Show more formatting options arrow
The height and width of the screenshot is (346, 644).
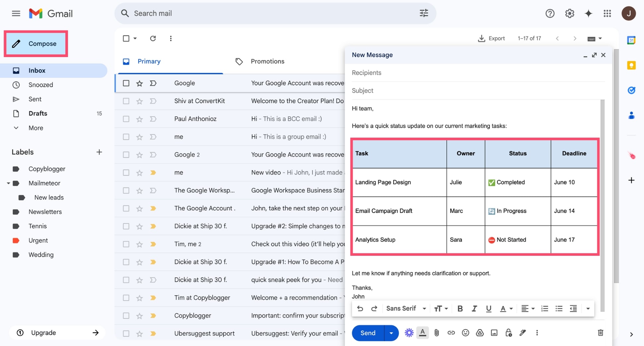click(588, 309)
